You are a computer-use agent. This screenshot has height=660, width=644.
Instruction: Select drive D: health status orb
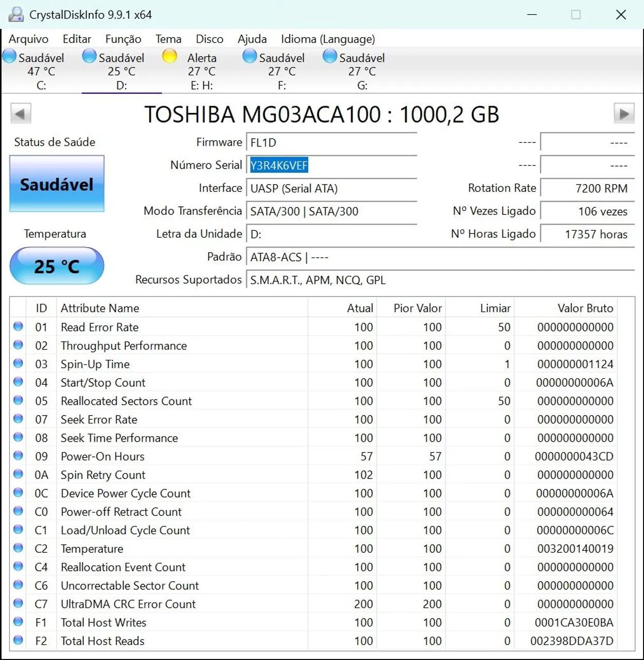click(x=89, y=56)
